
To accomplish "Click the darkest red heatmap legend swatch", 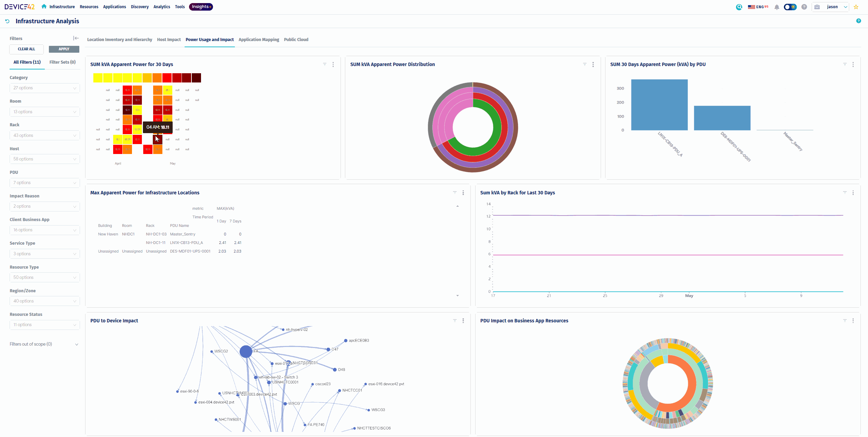I will pos(196,78).
